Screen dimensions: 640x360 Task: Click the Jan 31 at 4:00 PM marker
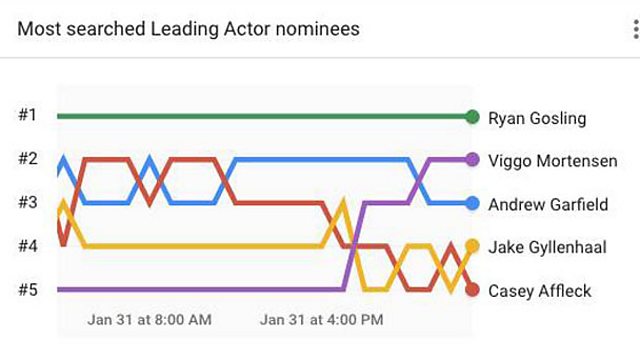[322, 319]
